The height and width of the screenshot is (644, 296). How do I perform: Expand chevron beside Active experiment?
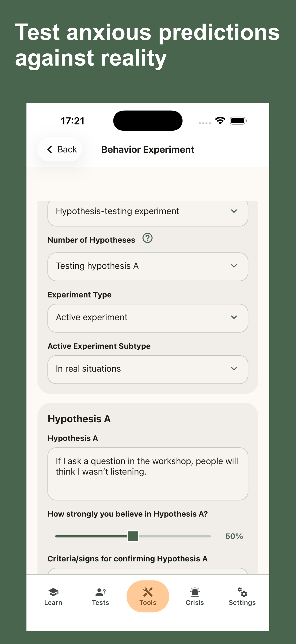(234, 317)
